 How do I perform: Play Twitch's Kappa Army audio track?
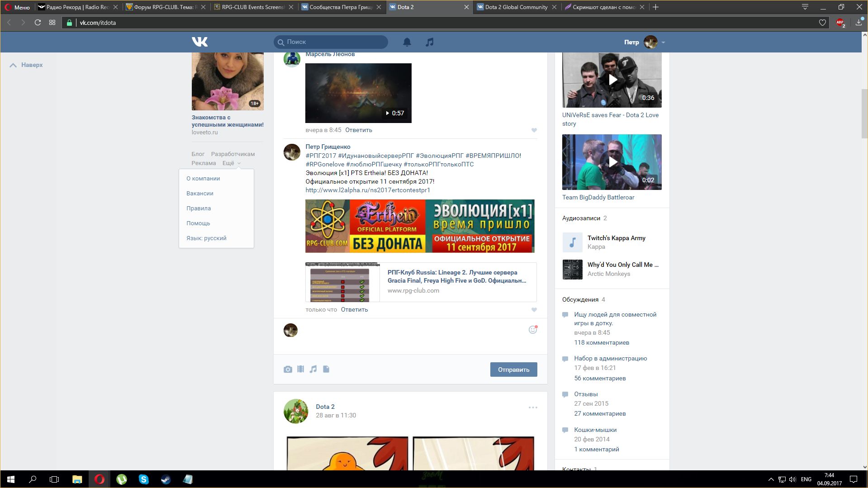tap(572, 242)
